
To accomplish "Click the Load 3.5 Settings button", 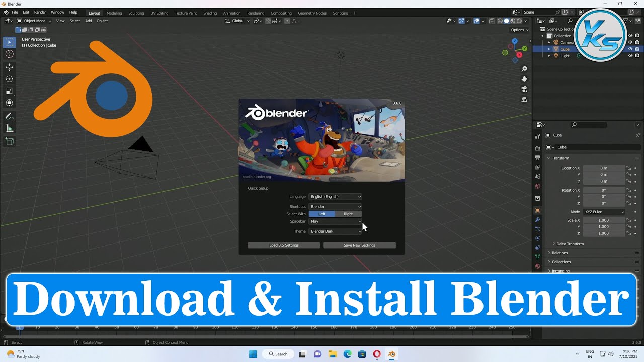I will tap(284, 245).
